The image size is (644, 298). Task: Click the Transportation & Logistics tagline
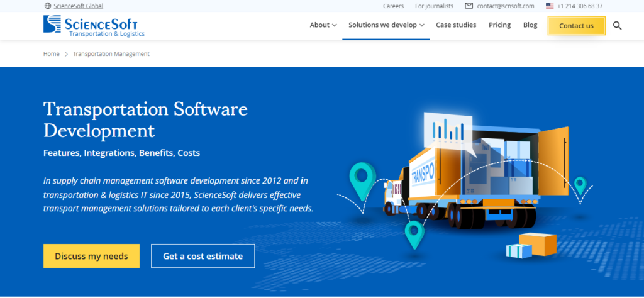[107, 34]
